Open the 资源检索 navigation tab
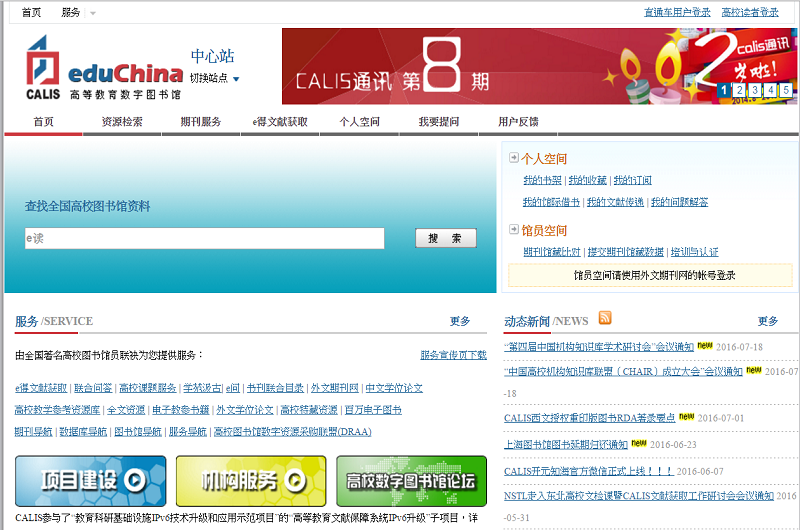 pos(122,122)
